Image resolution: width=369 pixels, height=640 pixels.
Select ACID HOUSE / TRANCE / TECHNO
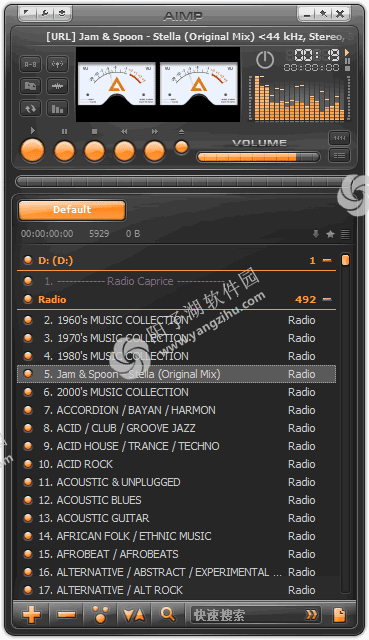click(176, 446)
